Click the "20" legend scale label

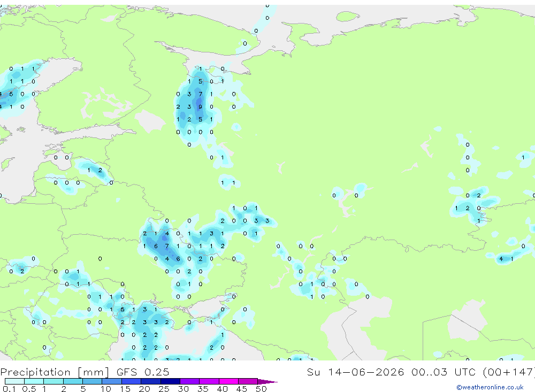[144, 389]
